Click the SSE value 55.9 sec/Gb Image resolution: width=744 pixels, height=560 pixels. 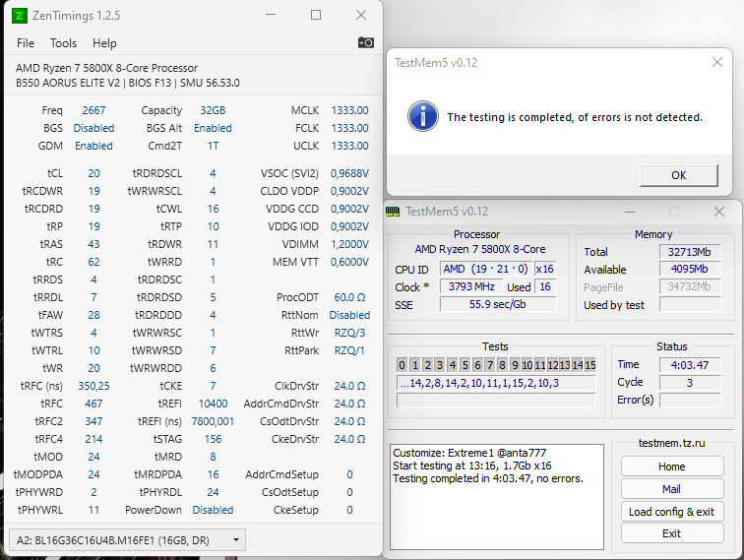[x=498, y=304]
